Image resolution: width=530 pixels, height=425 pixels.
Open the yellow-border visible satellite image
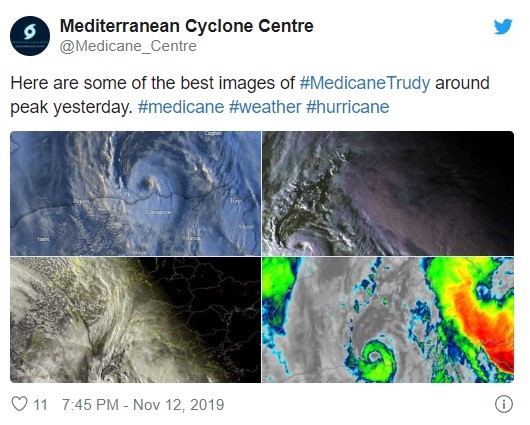click(x=135, y=320)
